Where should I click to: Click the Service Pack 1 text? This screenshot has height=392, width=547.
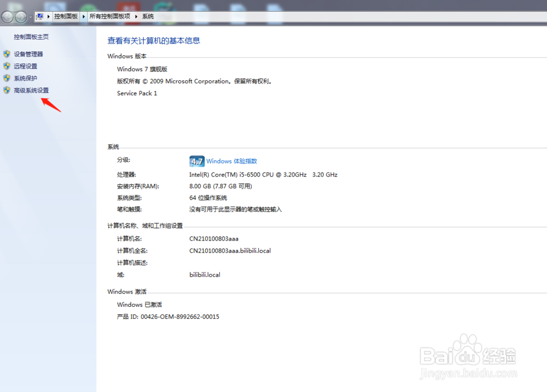(137, 93)
